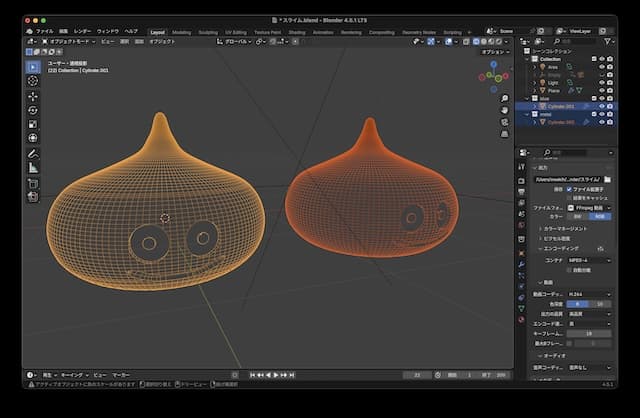Open the MPEG-4 container dropdown
The height and width of the screenshot is (418, 640).
click(x=589, y=260)
